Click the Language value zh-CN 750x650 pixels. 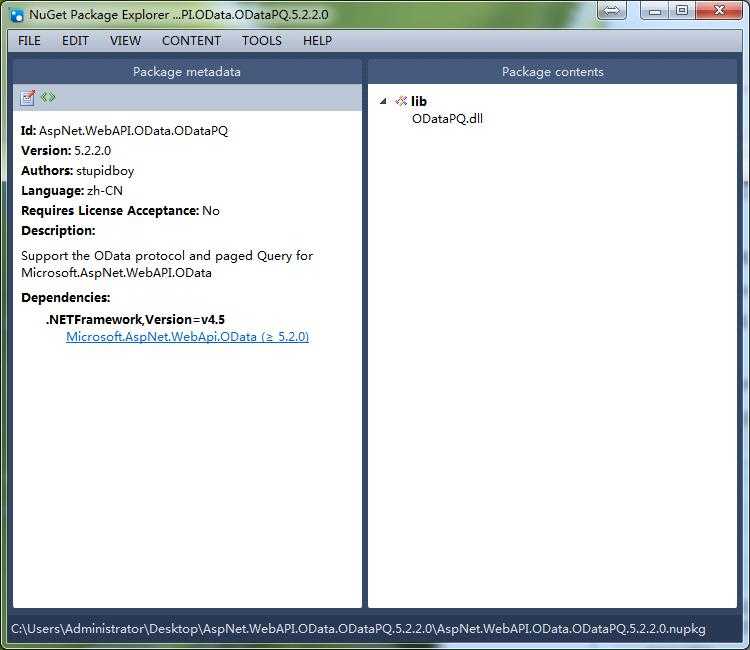coord(105,191)
